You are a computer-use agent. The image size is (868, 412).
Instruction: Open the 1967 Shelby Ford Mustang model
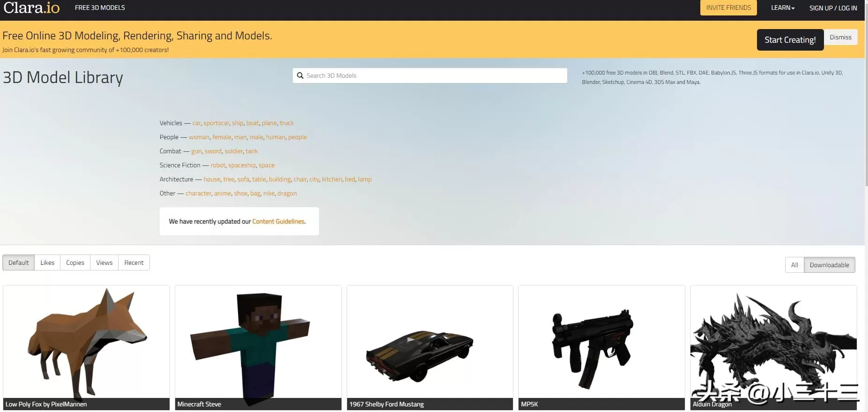point(430,343)
